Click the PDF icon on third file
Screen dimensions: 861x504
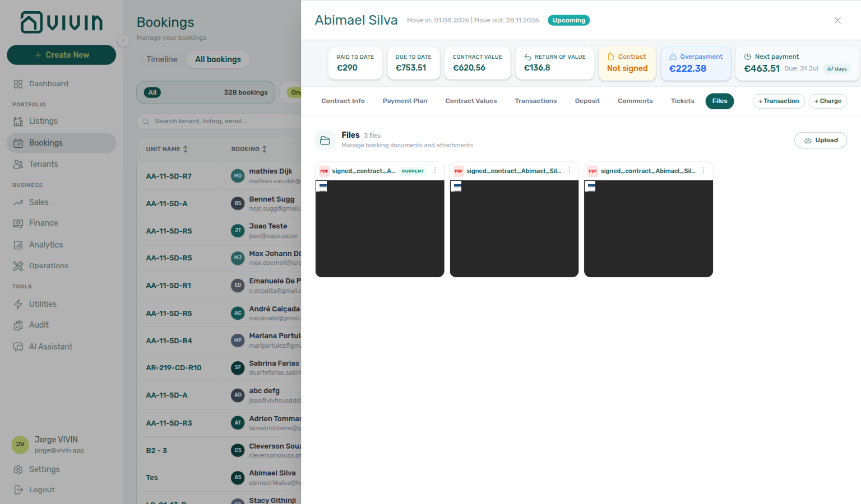[592, 171]
